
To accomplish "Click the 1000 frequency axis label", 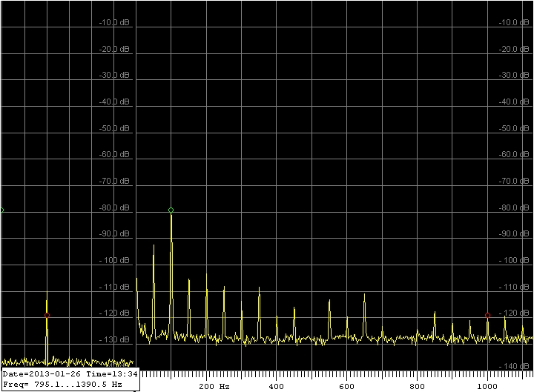I will point(487,387).
